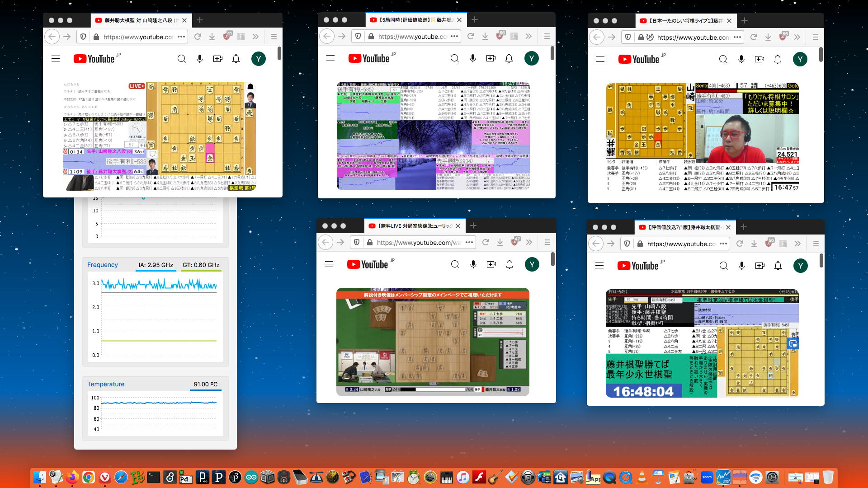
Task: Click voice search microphone in 5局同時 window
Action: 472,59
